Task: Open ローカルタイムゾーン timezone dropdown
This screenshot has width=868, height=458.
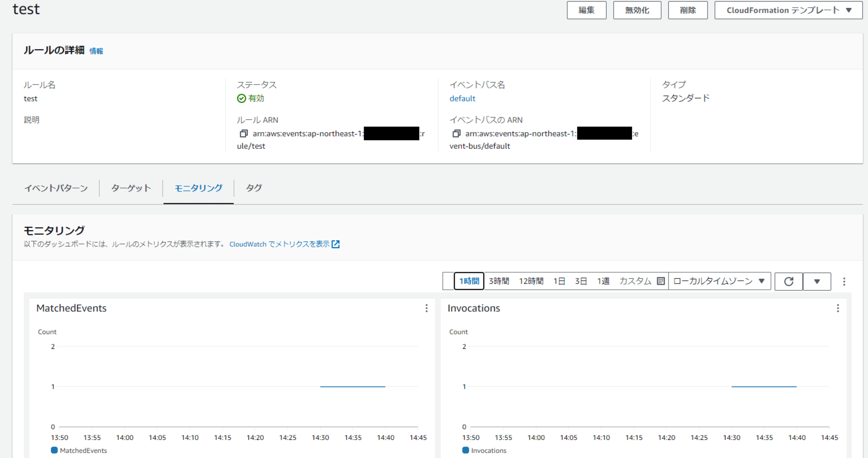Action: tap(720, 281)
